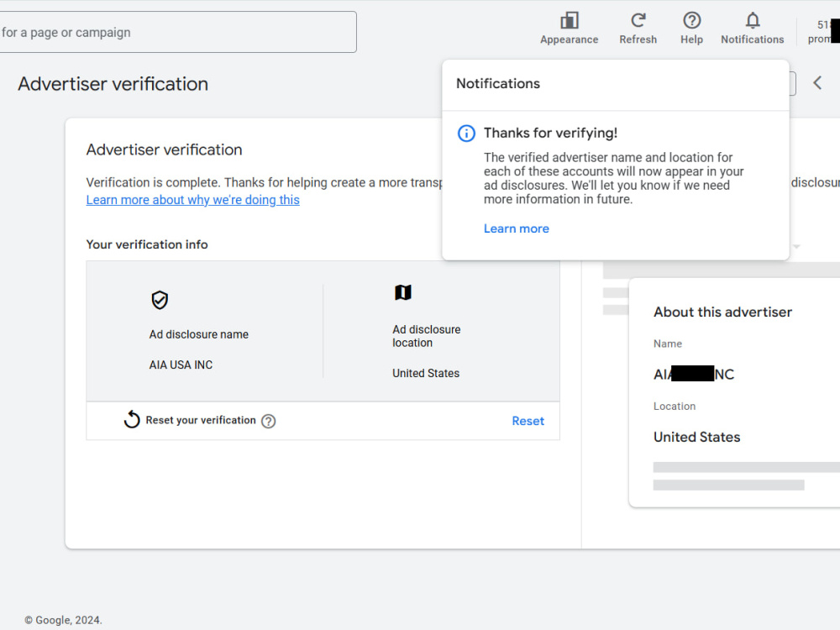840x630 pixels.
Task: Toggle the Notifications bell
Action: pos(752,21)
